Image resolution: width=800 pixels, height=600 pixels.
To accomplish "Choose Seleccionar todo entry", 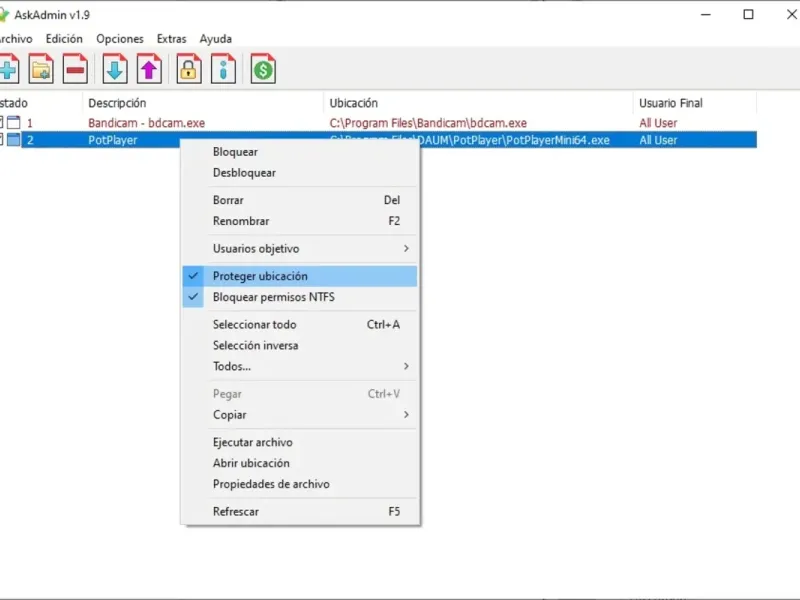I will pyautogui.click(x=300, y=324).
